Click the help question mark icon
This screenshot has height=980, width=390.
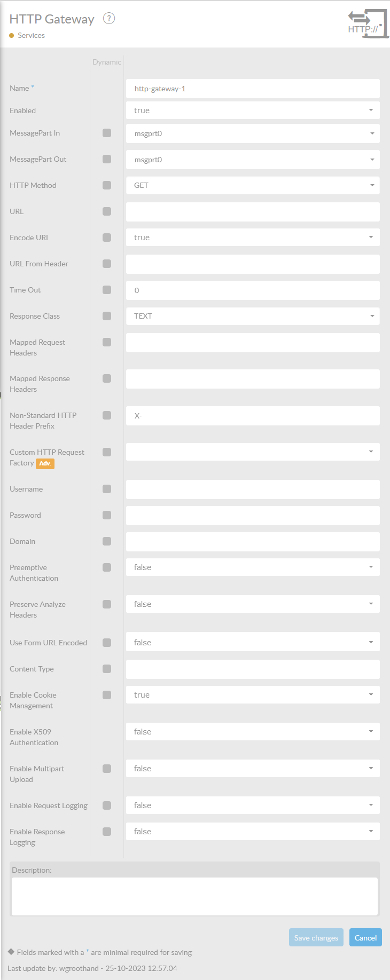tap(109, 19)
